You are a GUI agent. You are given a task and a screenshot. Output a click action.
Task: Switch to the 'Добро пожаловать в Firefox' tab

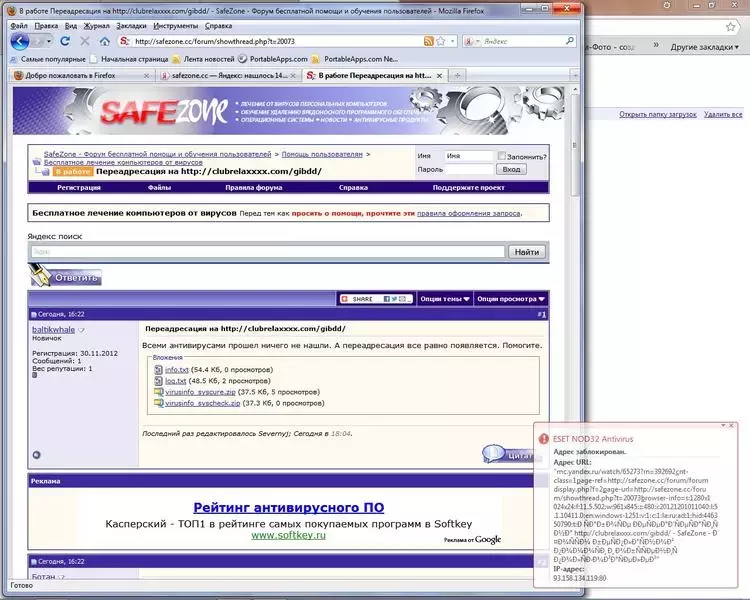point(81,76)
